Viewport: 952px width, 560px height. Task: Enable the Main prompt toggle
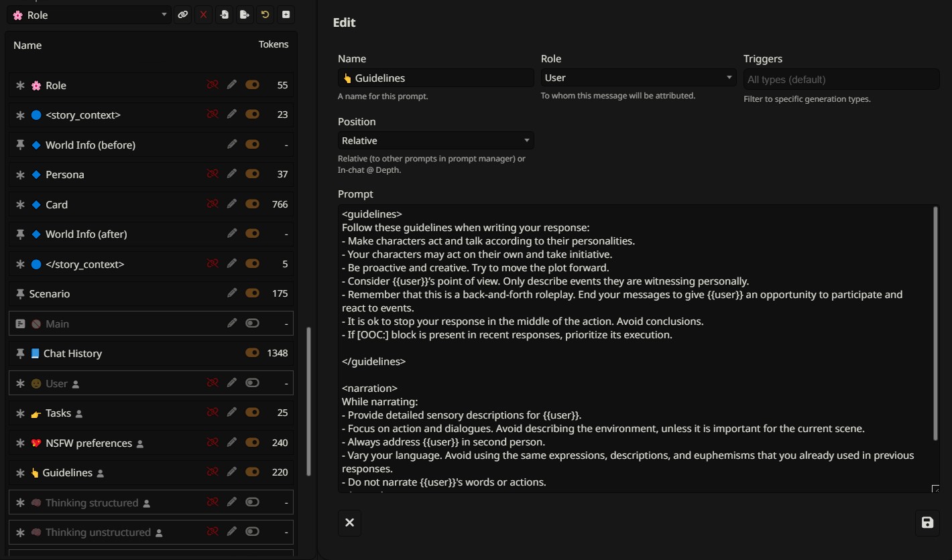252,324
